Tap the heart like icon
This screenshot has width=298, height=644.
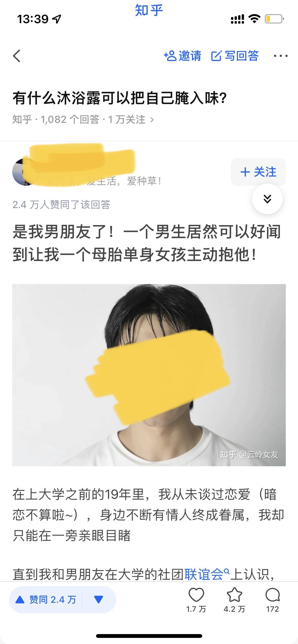(196, 595)
